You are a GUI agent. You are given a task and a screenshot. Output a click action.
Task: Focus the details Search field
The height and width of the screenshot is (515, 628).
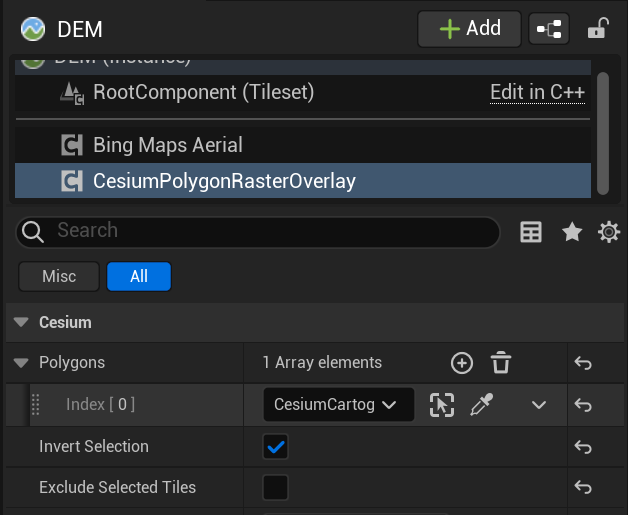coord(258,232)
